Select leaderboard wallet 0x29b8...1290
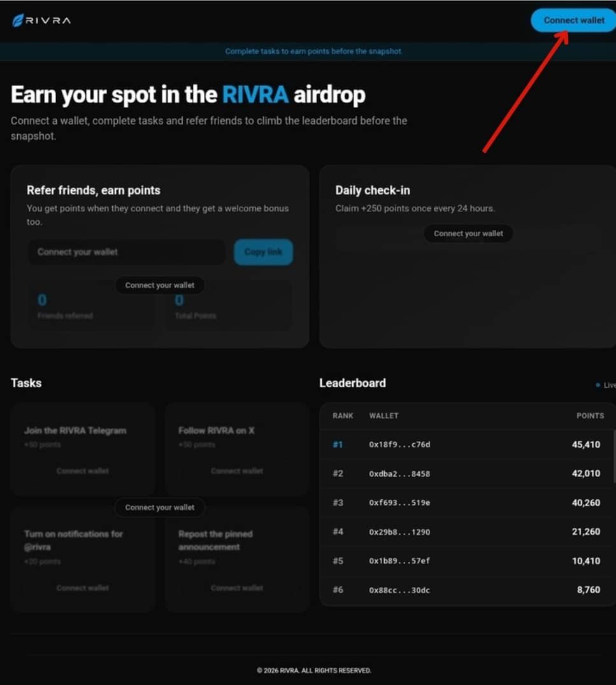 (x=399, y=532)
